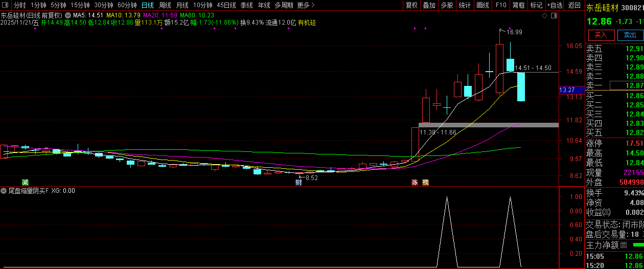Open the main chart indicator dropdown arrow

(x=68, y=15)
